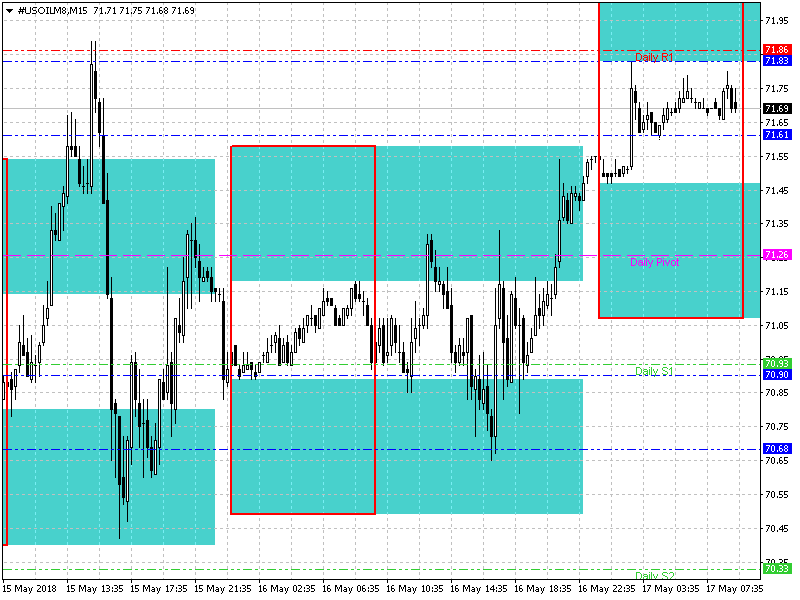The image size is (800, 600).
Task: Click the Daily R1 label
Action: point(654,58)
